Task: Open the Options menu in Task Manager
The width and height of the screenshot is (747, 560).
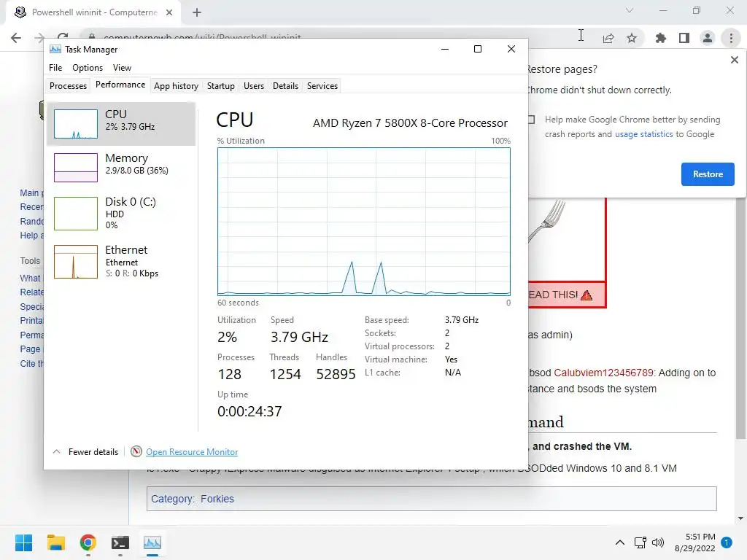Action: (88, 68)
